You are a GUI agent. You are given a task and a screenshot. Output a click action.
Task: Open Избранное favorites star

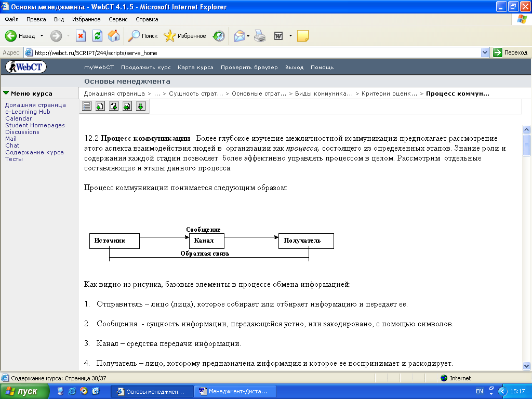[185, 36]
